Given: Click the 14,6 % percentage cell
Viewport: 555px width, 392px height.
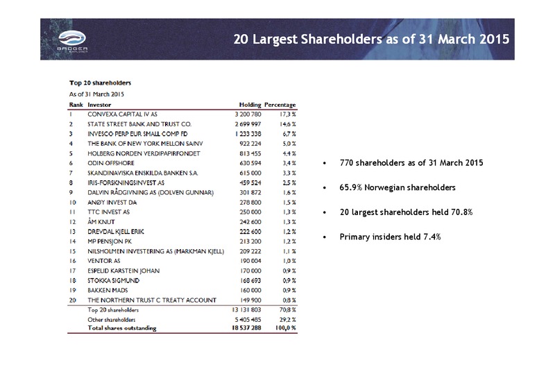Looking at the screenshot, I should click(x=288, y=124).
